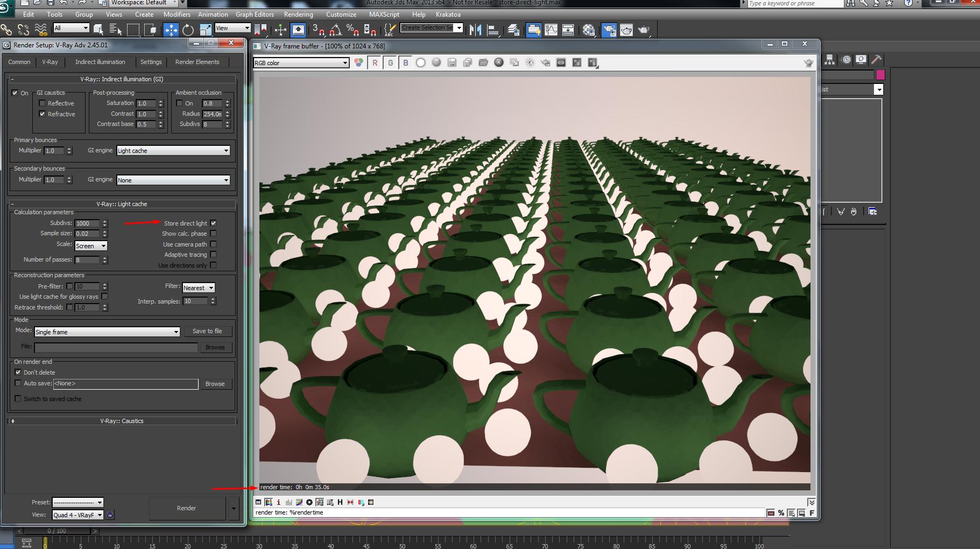Screen dimensions: 980x549
Task: Open the Mode Single frame dropdown
Action: 107,332
